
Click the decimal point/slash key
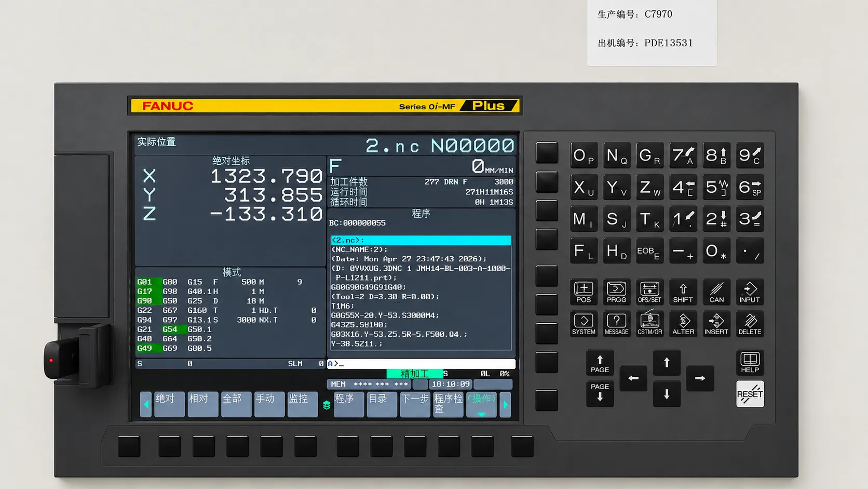pos(750,251)
